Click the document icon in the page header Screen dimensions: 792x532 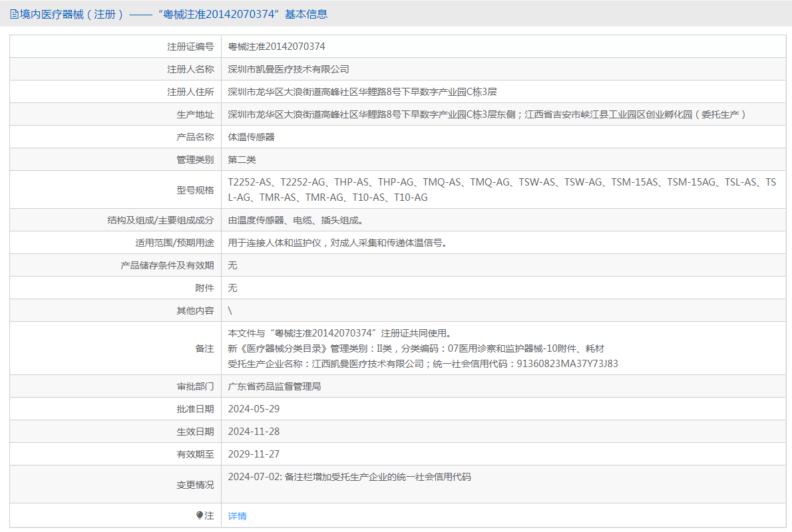tap(14, 14)
